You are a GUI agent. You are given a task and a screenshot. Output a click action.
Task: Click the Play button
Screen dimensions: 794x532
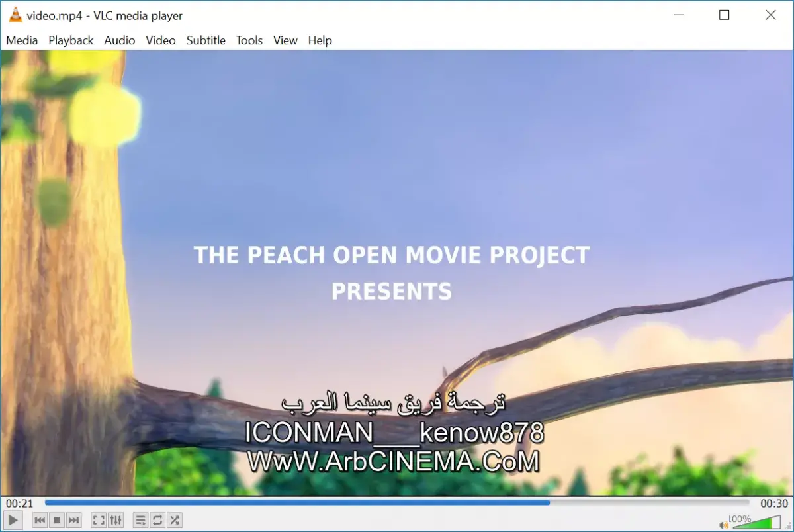(x=13, y=520)
